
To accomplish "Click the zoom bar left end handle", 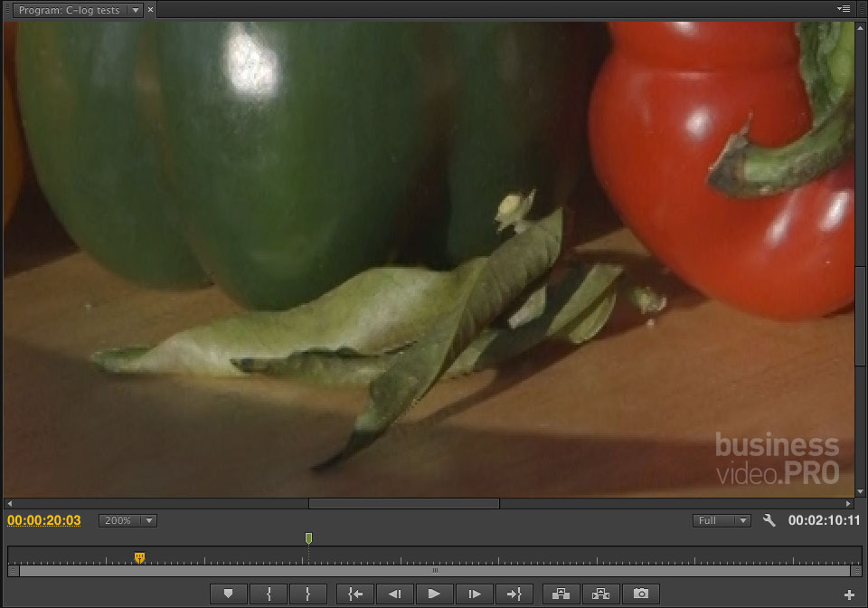I will coord(14,570).
